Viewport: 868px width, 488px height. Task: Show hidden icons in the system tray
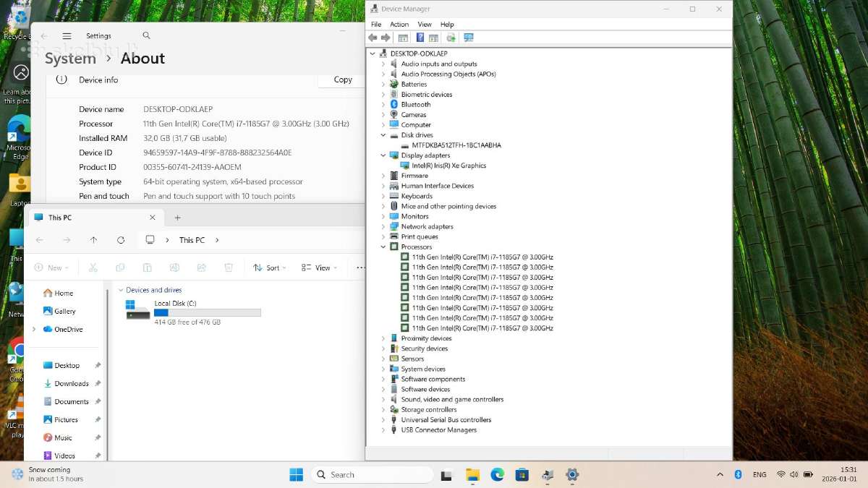pyautogui.click(x=720, y=474)
